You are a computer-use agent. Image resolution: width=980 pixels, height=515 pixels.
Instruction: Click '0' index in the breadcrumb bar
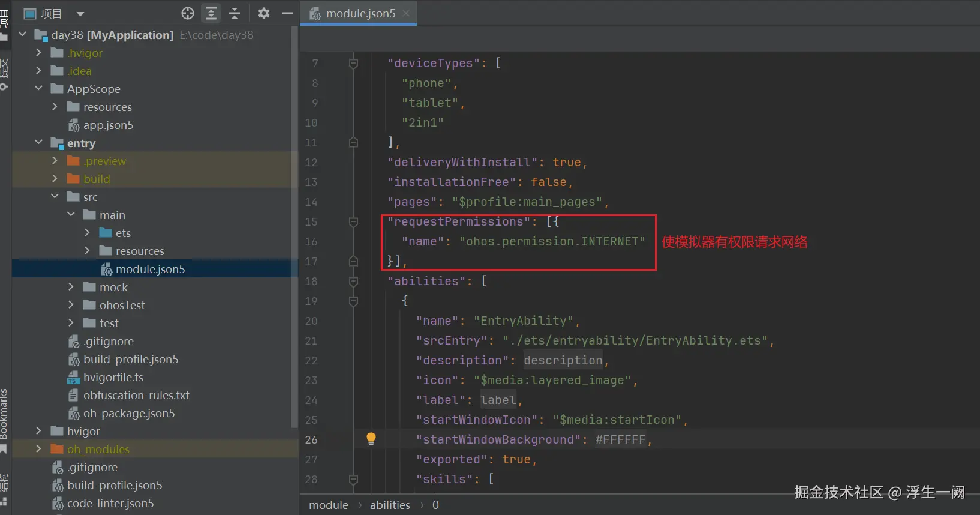pos(435,505)
